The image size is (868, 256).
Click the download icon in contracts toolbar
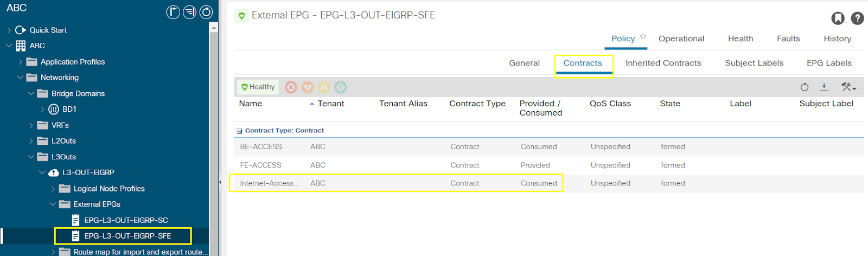coord(824,87)
